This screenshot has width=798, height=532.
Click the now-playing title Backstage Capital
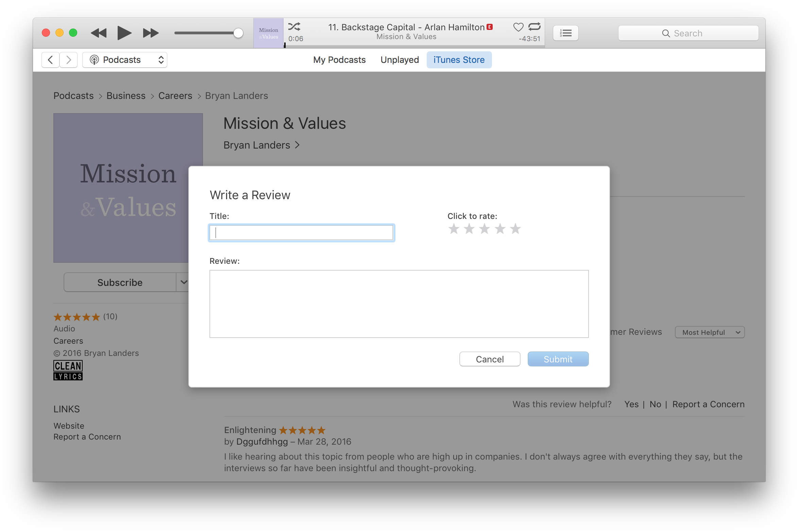[406, 27]
